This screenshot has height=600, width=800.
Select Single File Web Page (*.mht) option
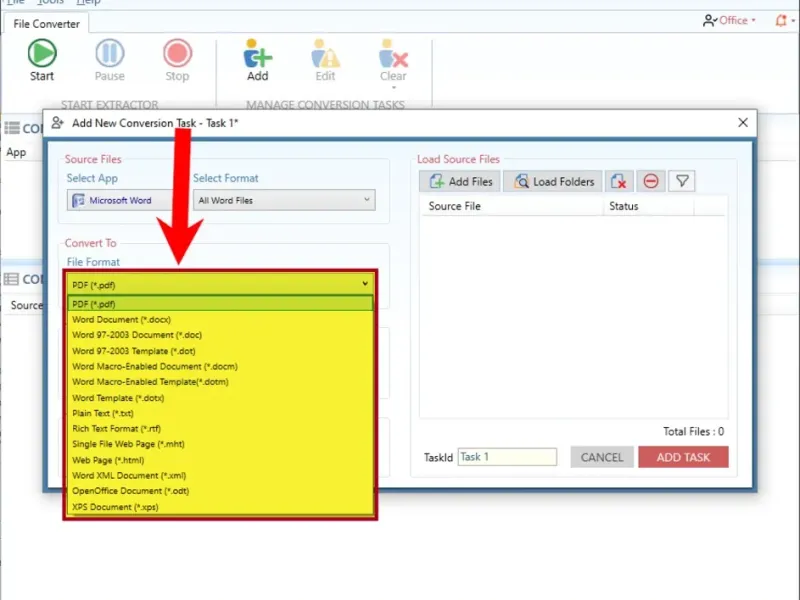(x=220, y=444)
